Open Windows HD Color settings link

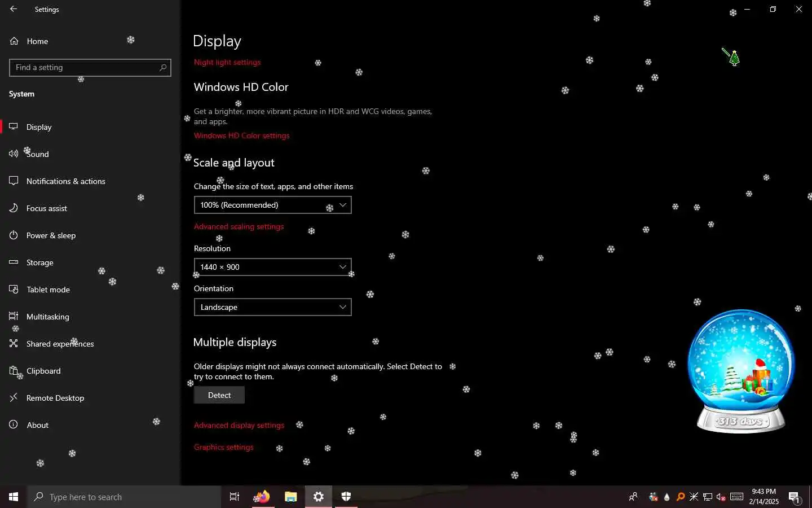pos(242,135)
